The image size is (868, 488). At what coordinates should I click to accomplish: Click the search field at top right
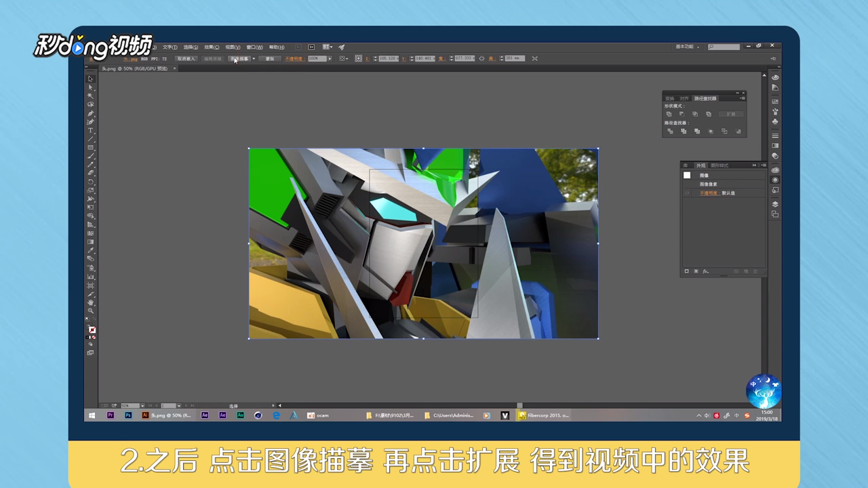coord(724,47)
